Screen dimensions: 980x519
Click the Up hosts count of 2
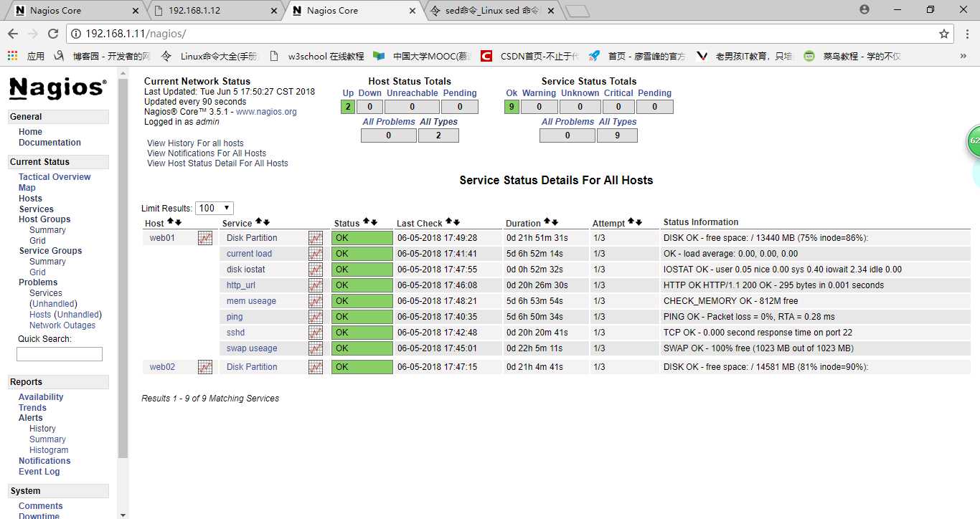348,107
